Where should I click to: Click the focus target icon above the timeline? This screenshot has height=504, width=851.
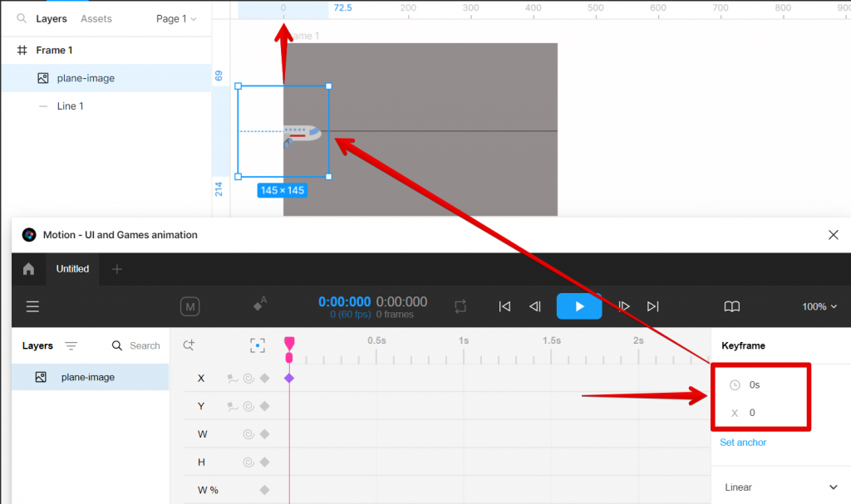[x=257, y=345]
